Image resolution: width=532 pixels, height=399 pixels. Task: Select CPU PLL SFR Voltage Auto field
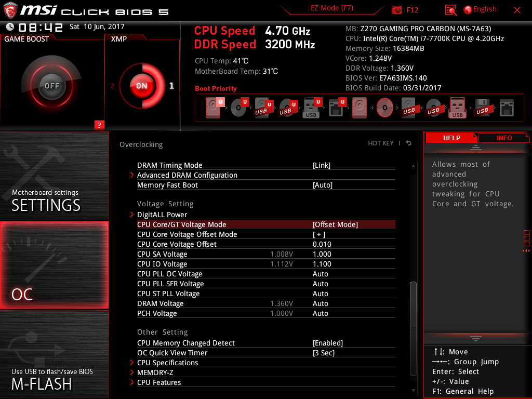pyautogui.click(x=320, y=284)
